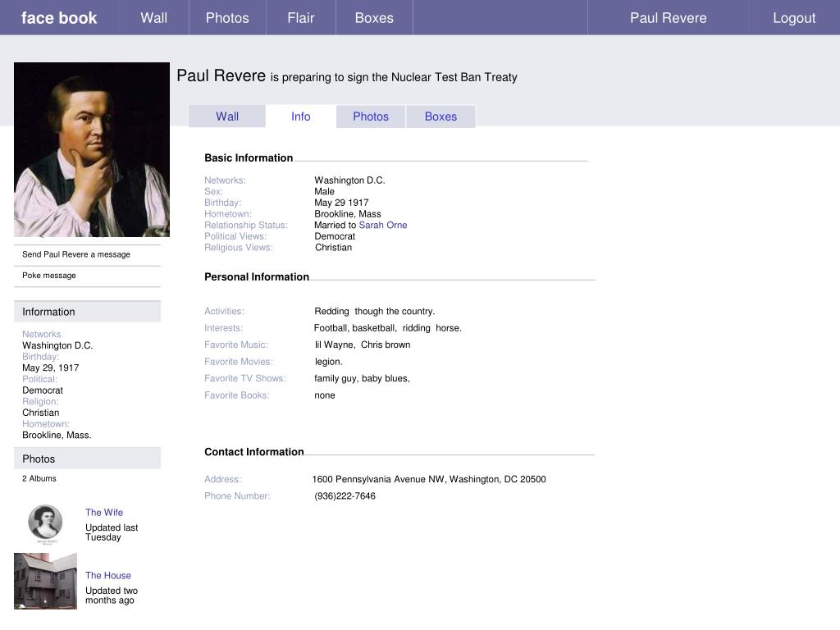The image size is (840, 630).
Task: Click the Basic Information heading
Action: pyautogui.click(x=249, y=158)
